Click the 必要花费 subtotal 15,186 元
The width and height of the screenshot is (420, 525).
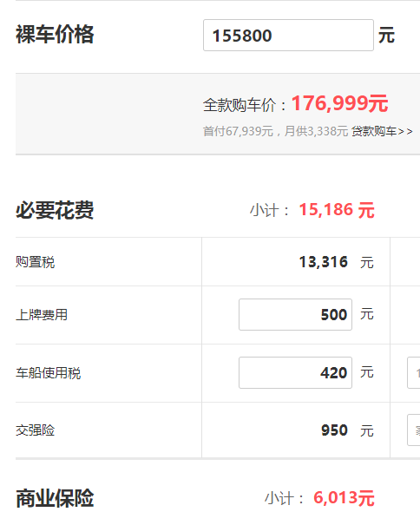click(337, 210)
